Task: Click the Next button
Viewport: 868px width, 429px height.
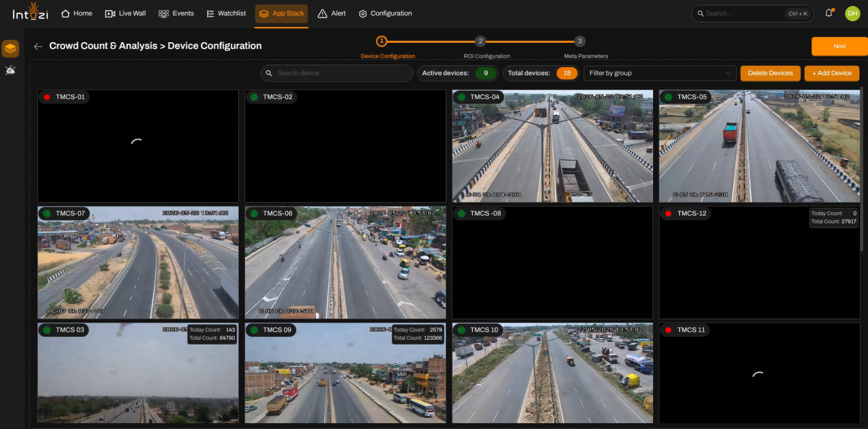Action: (839, 46)
